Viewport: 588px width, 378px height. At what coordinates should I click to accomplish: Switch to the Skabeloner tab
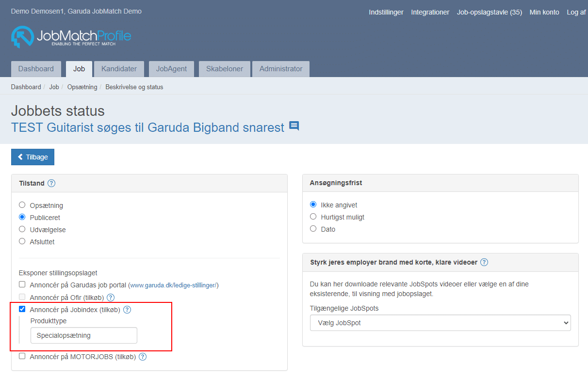[x=225, y=69]
